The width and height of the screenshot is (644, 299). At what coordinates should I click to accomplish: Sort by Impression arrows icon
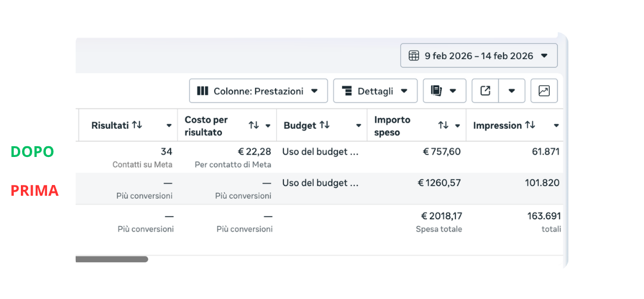(x=530, y=125)
